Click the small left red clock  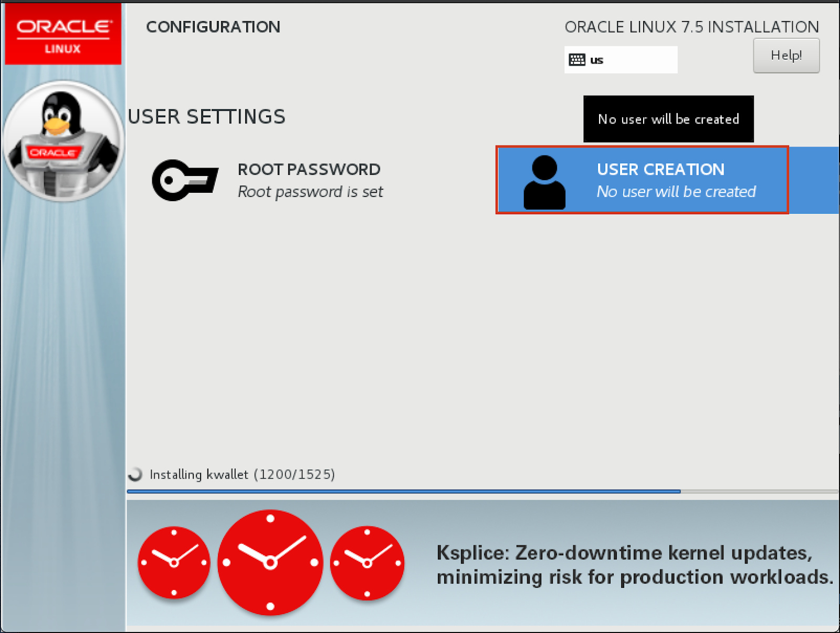coord(174,563)
